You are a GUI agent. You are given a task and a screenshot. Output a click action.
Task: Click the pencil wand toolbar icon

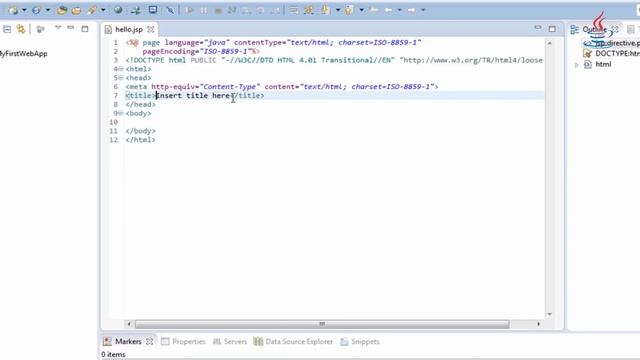[x=92, y=10]
